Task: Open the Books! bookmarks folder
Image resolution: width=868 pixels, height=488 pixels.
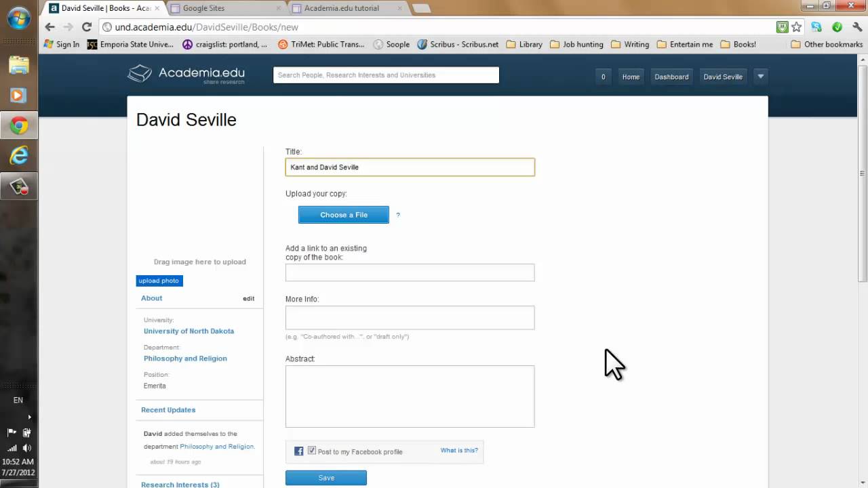Action: (x=738, y=44)
